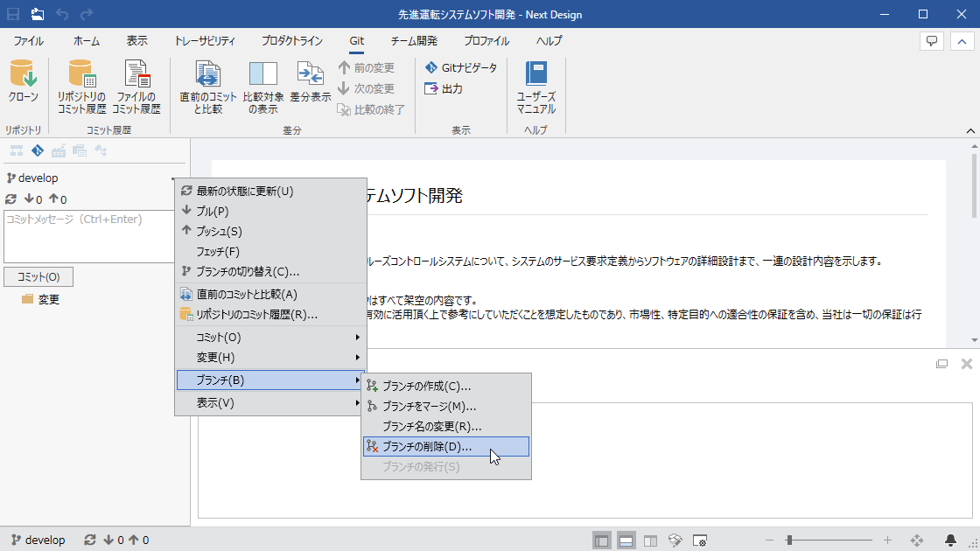
Task: Toggle the navigator pane layout button
Action: (x=602, y=541)
